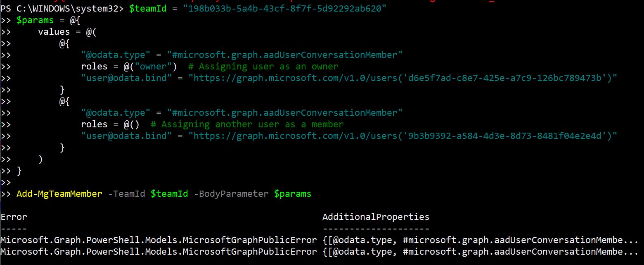The height and width of the screenshot is (265, 644).
Task: Click the AdditionalProperties column header
Action: (376, 217)
